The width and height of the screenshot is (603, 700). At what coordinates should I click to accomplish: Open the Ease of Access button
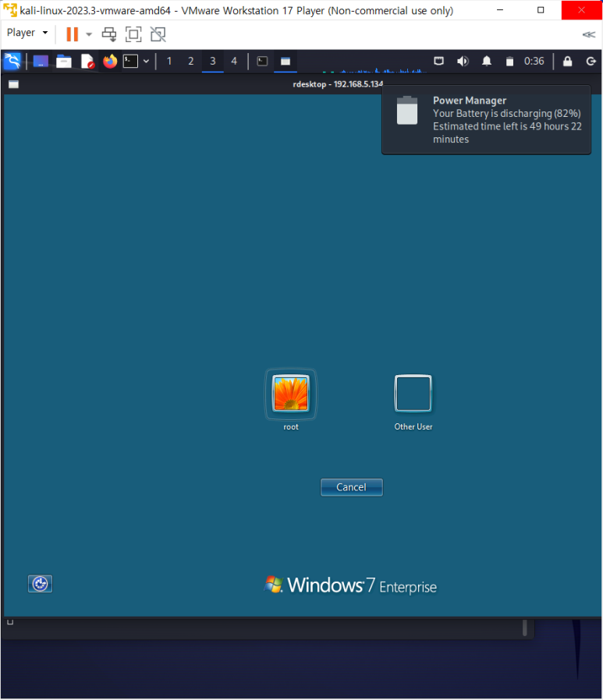(x=41, y=584)
